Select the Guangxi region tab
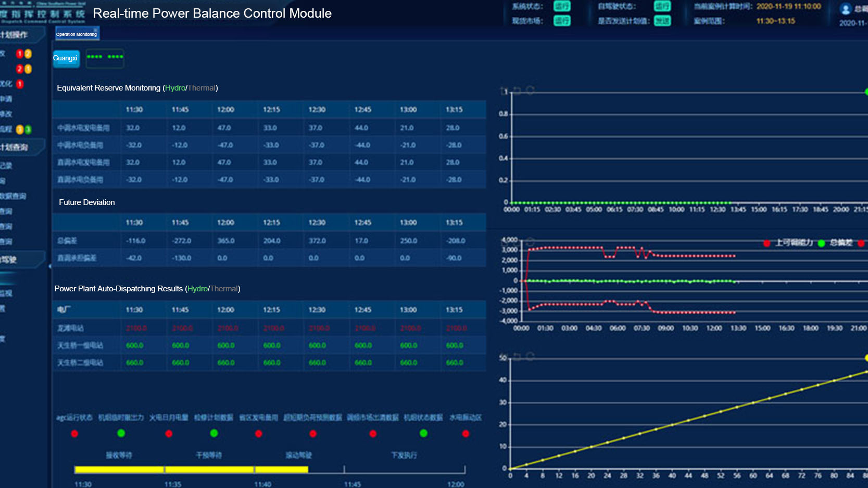The image size is (868, 488). 66,58
